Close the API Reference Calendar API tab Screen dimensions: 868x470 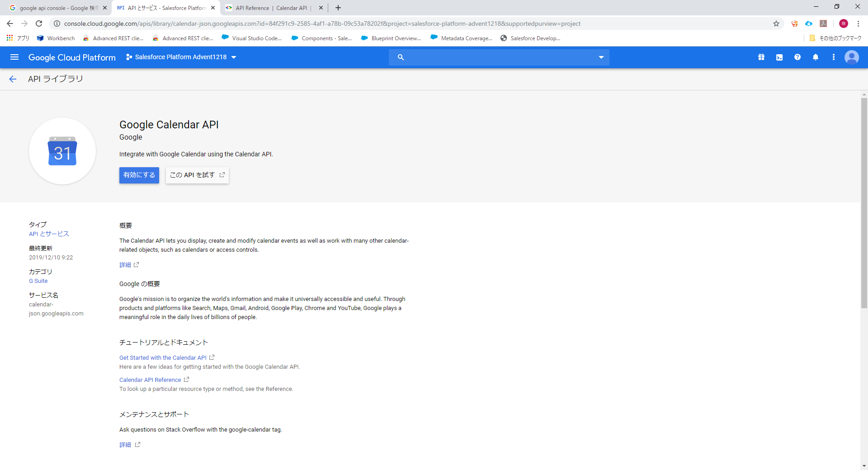point(321,8)
